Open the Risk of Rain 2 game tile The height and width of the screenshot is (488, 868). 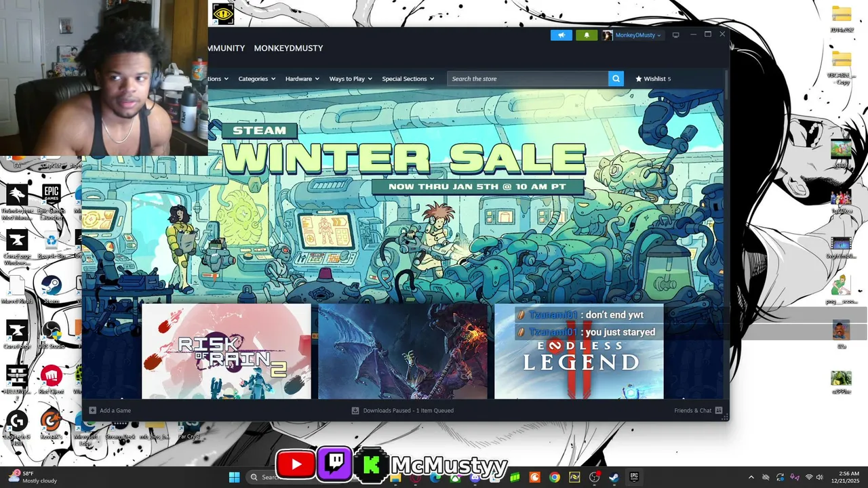tap(226, 351)
